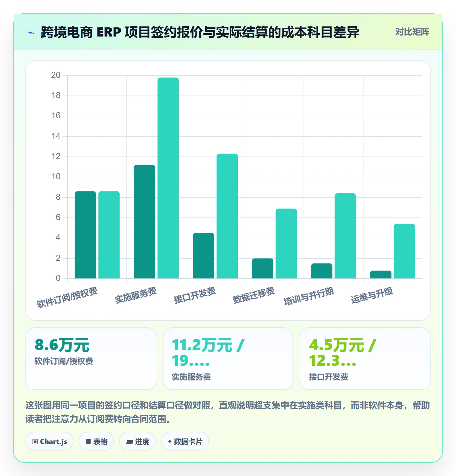
Task: Click the y-axis tick label 20
Action: (56, 75)
